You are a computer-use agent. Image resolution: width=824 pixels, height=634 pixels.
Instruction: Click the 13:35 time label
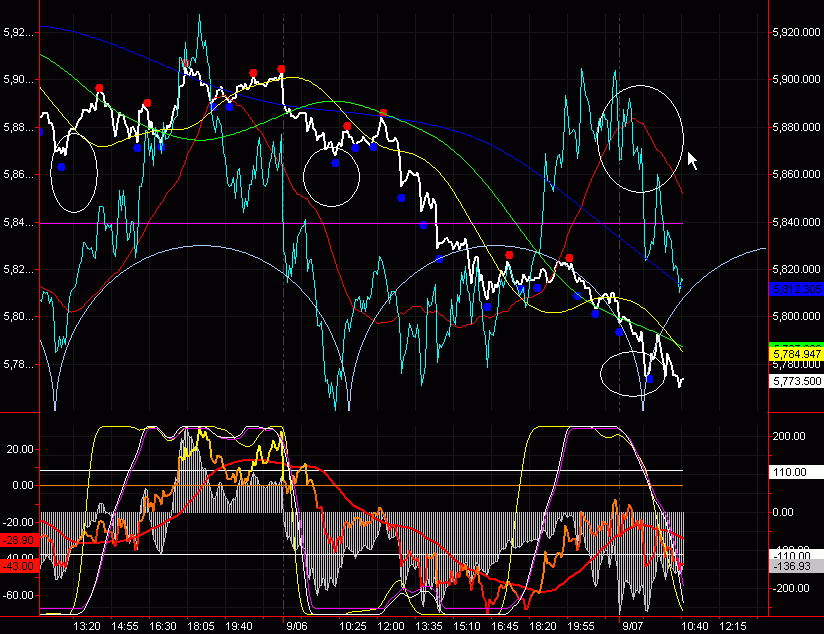coord(429,626)
